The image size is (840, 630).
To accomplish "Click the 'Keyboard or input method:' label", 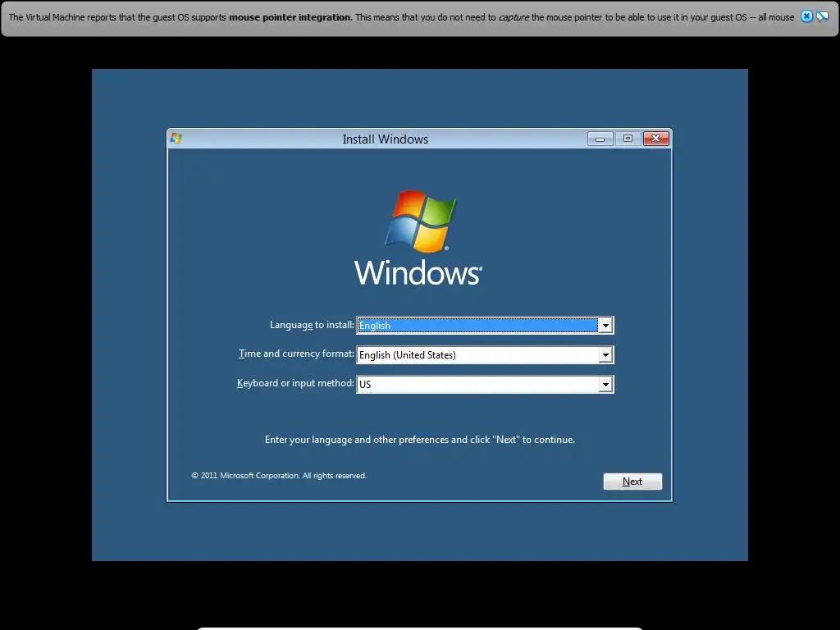I will click(295, 383).
